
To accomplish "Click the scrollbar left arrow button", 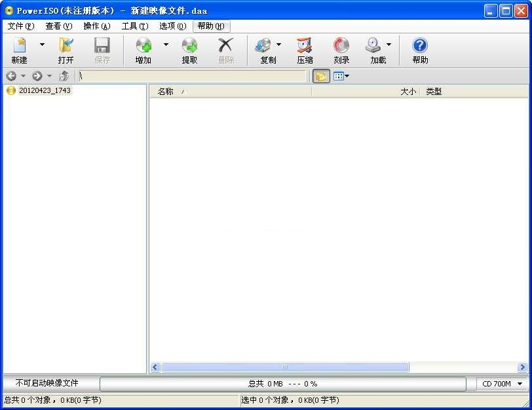I will click(x=155, y=367).
